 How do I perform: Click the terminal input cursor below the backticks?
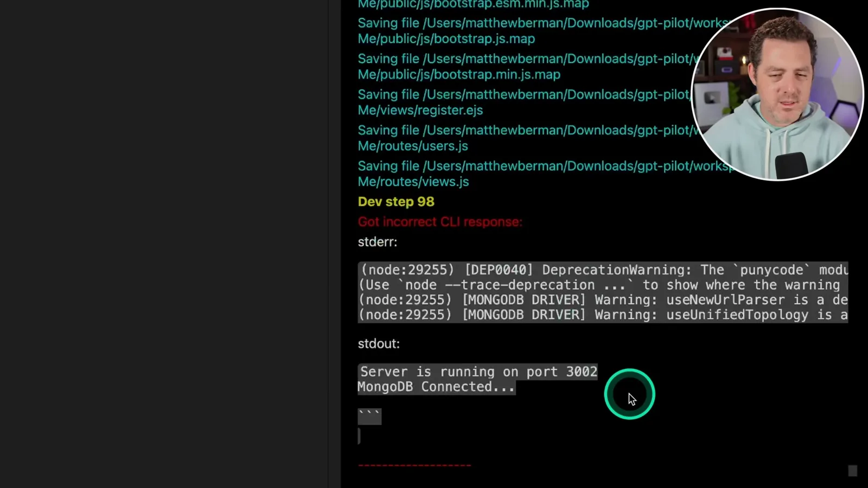pyautogui.click(x=359, y=436)
